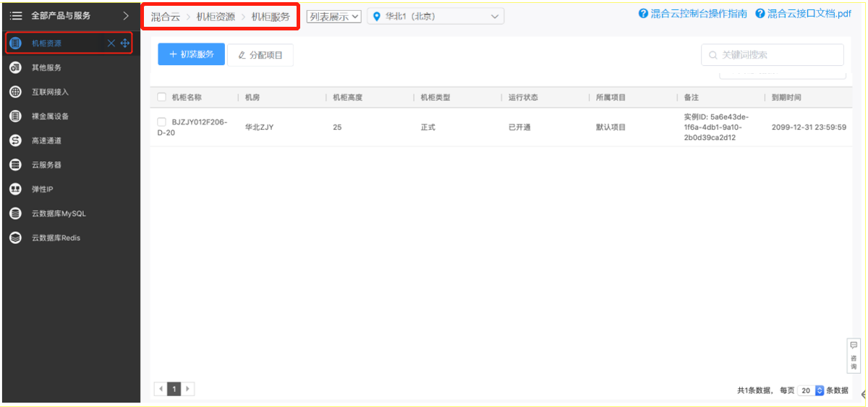The width and height of the screenshot is (868, 407).
Task: Open 弹性IP in the sidebar
Action: [43, 189]
